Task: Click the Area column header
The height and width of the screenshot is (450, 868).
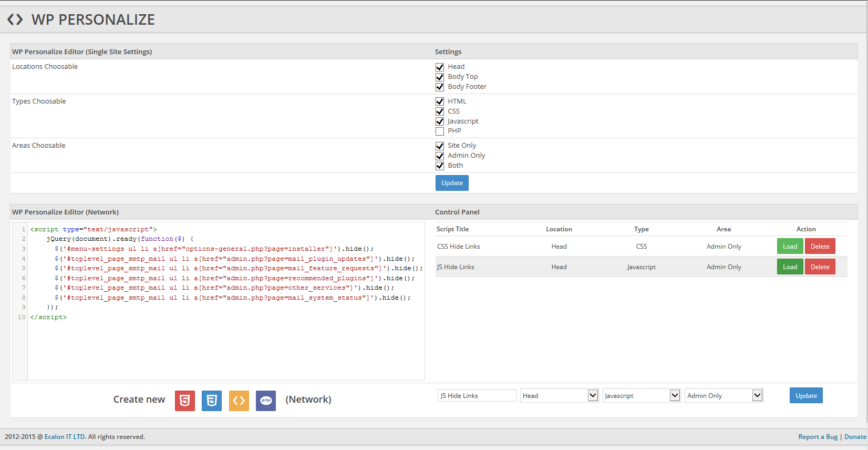Action: tap(724, 229)
